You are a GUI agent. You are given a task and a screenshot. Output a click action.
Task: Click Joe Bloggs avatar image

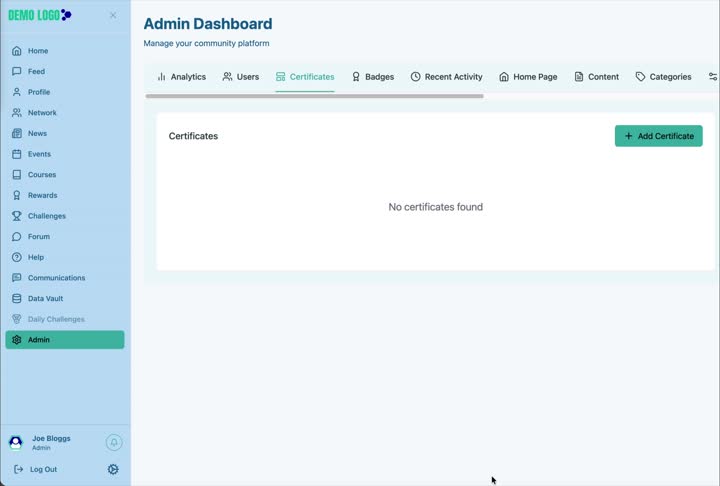coord(16,442)
